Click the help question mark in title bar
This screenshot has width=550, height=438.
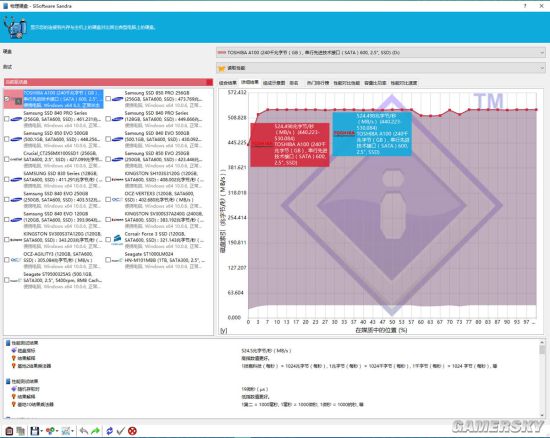[525, 6]
